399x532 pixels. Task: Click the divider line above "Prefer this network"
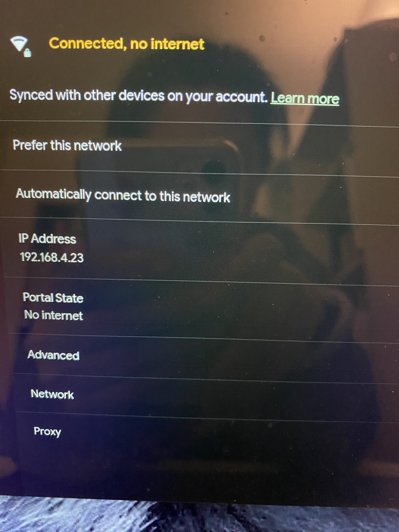tap(199, 124)
